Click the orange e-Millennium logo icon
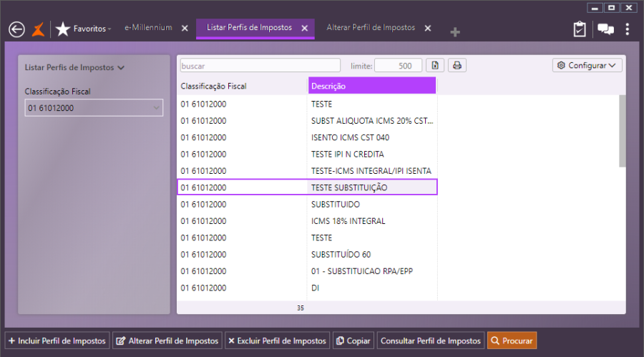This screenshot has width=644, height=357. click(38, 29)
